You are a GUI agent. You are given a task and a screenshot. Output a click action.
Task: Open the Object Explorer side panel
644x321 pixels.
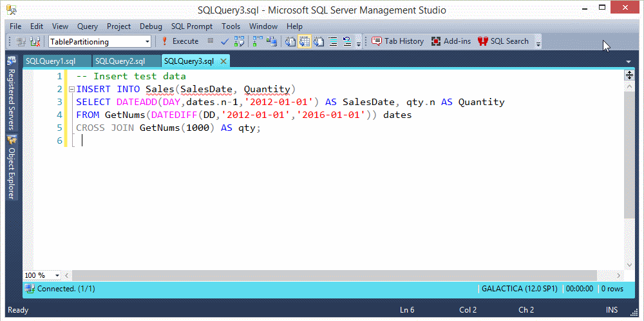tap(11, 174)
